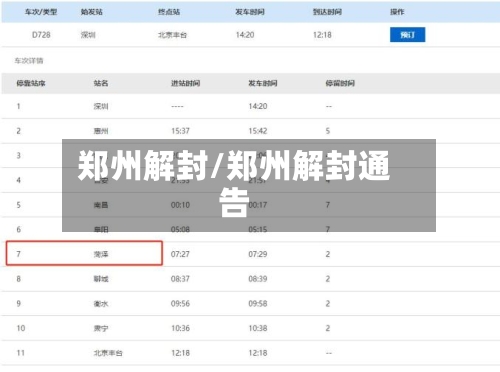Click 深圳 in the D728 summary row
This screenshot has height=372, width=500.
88,35
